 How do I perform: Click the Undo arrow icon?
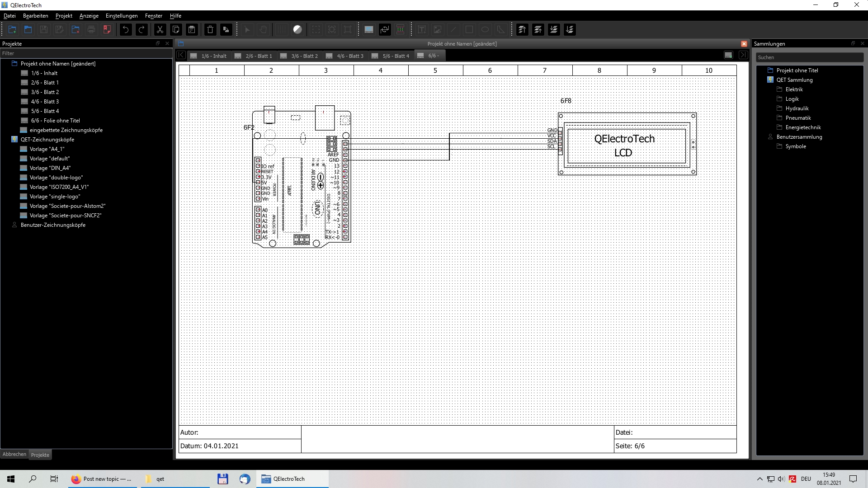[126, 30]
